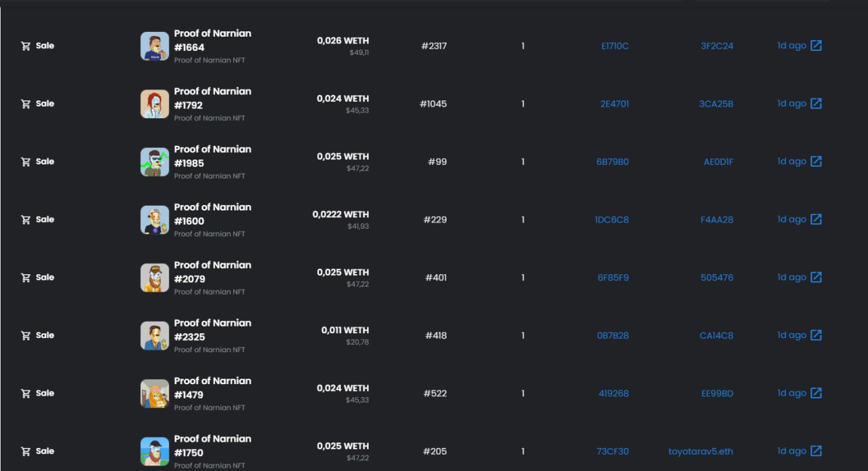Open buyer address CA14C8

pos(716,335)
